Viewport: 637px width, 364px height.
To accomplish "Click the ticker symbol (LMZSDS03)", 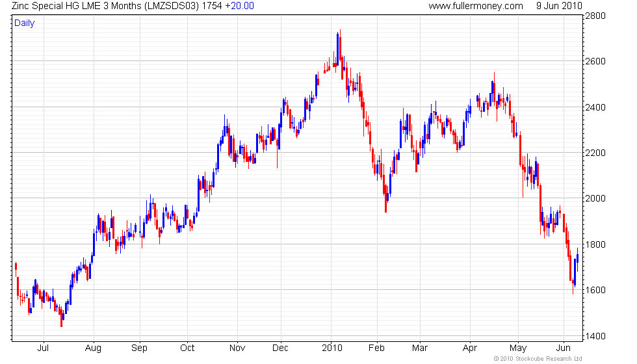I will click(171, 6).
